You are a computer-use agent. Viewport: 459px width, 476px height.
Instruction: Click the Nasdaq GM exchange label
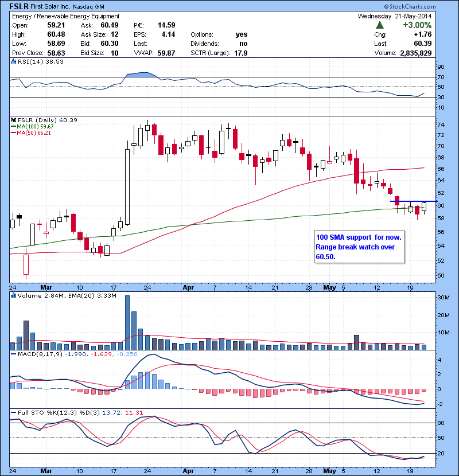[x=89, y=7]
